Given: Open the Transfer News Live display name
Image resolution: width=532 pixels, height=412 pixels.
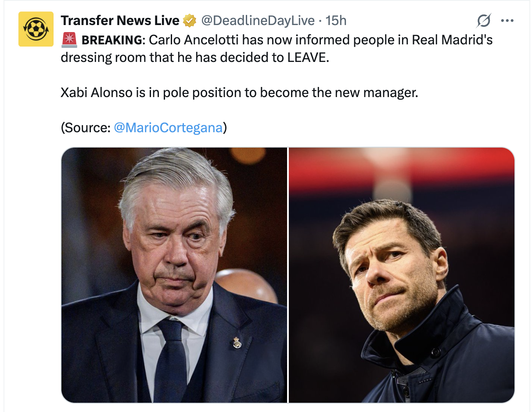Looking at the screenshot, I should [120, 20].
